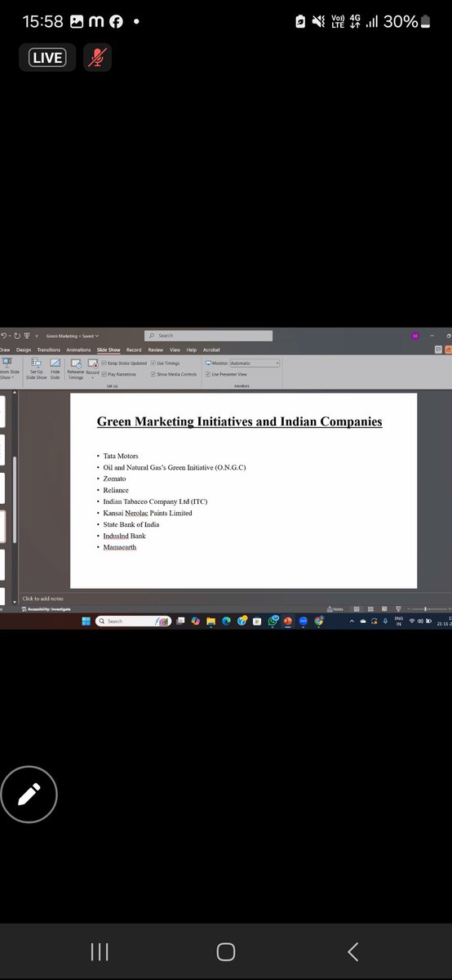Viewport: 452px width, 980px height.
Task: Click the Windows taskbar Search box
Action: coord(133,621)
